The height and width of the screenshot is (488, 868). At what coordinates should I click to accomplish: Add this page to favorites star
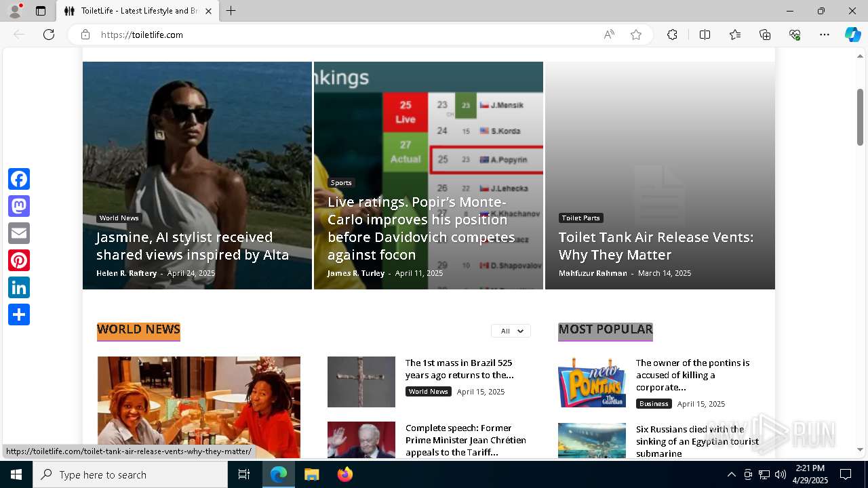pos(636,35)
